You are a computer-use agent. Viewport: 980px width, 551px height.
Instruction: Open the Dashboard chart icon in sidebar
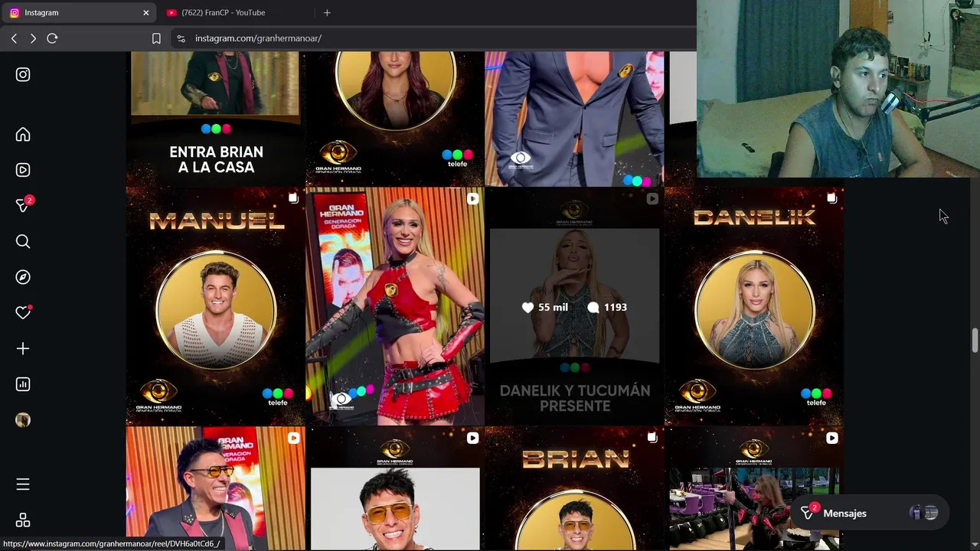[x=23, y=384]
